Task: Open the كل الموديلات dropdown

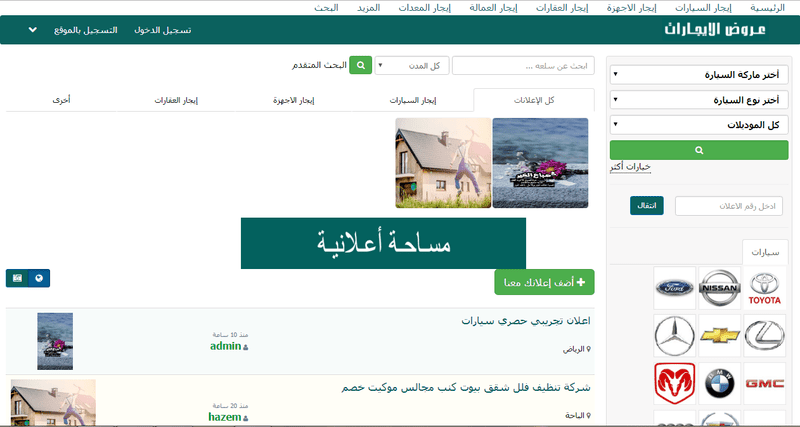Action: 698,124
